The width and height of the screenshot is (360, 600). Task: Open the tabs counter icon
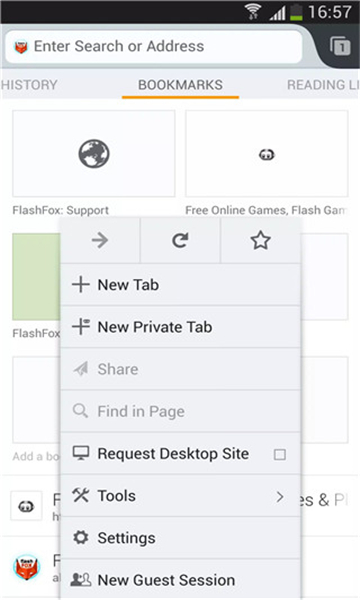(x=340, y=46)
